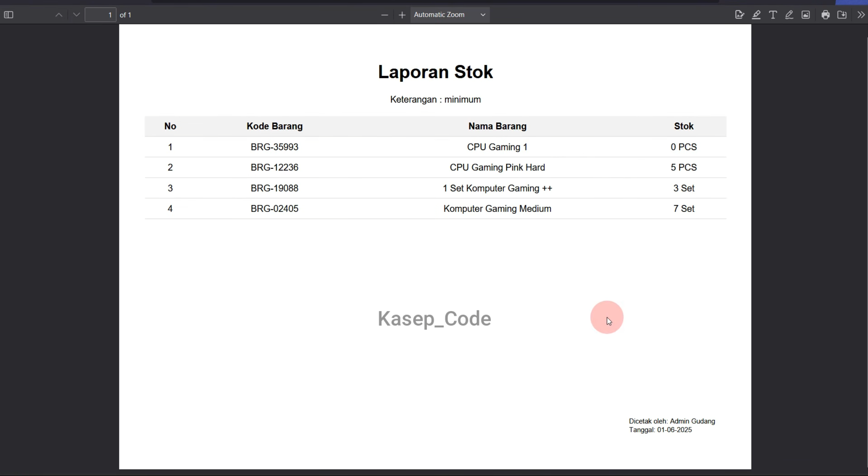Expand the additional tools menu
868x476 pixels.
(x=861, y=15)
